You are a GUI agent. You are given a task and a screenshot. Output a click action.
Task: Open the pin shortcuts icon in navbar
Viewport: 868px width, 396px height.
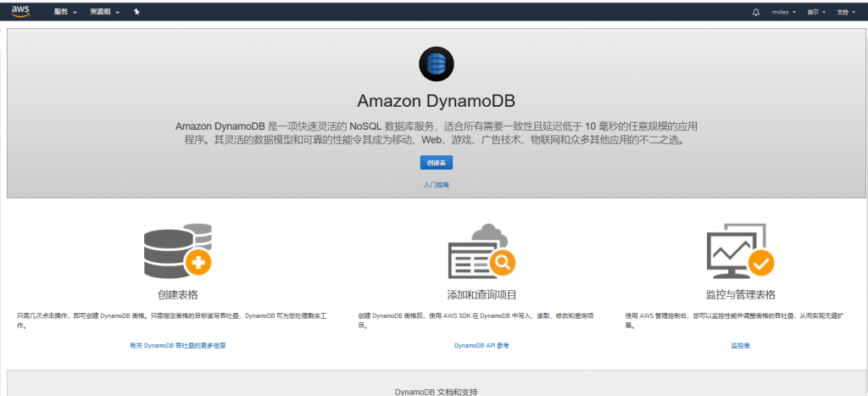136,12
